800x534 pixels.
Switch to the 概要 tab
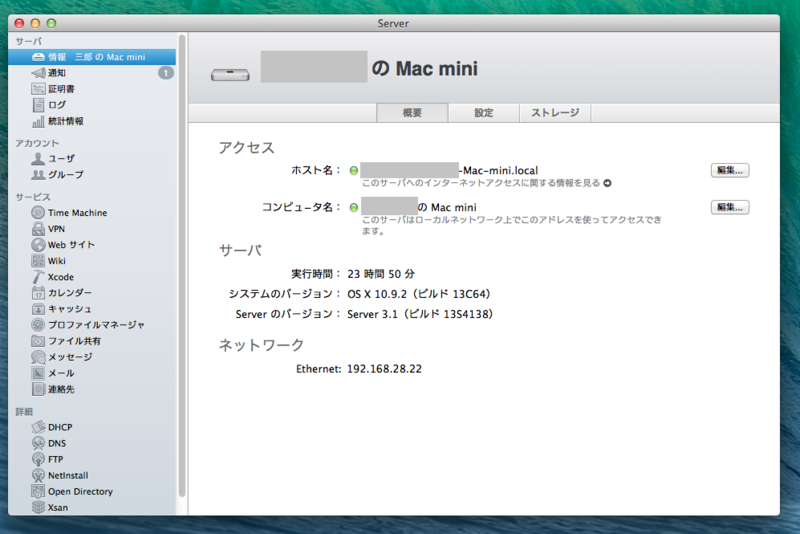point(412,113)
